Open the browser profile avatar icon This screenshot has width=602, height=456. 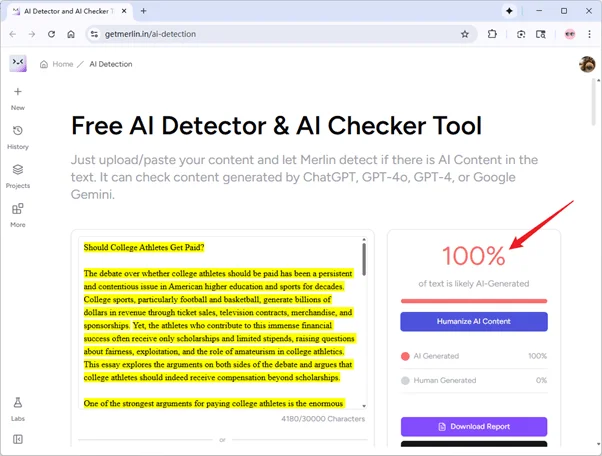pos(570,34)
